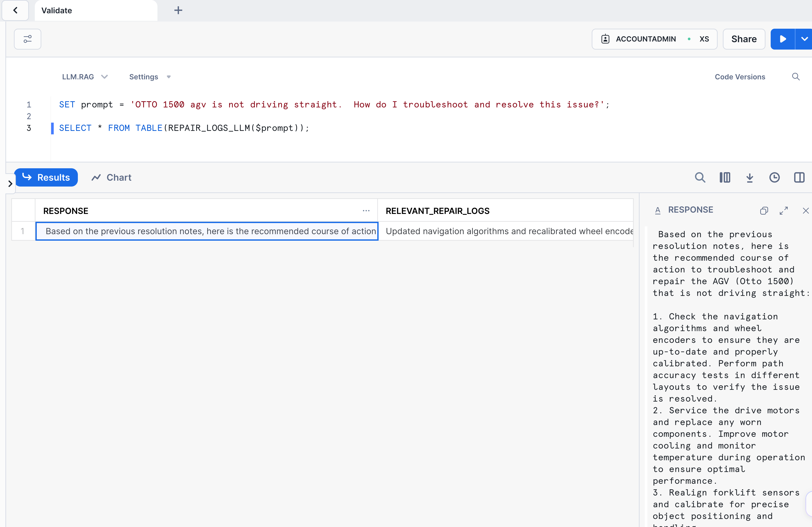Toggle the results side panel icon
Screen dimensions: 812x527
(x=799, y=177)
